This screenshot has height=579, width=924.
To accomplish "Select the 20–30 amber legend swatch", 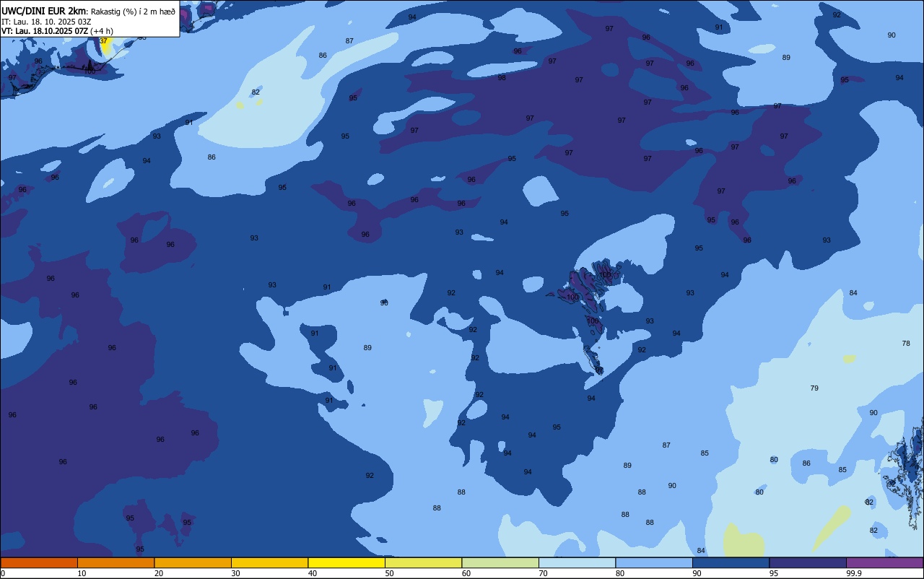I will 193,562.
